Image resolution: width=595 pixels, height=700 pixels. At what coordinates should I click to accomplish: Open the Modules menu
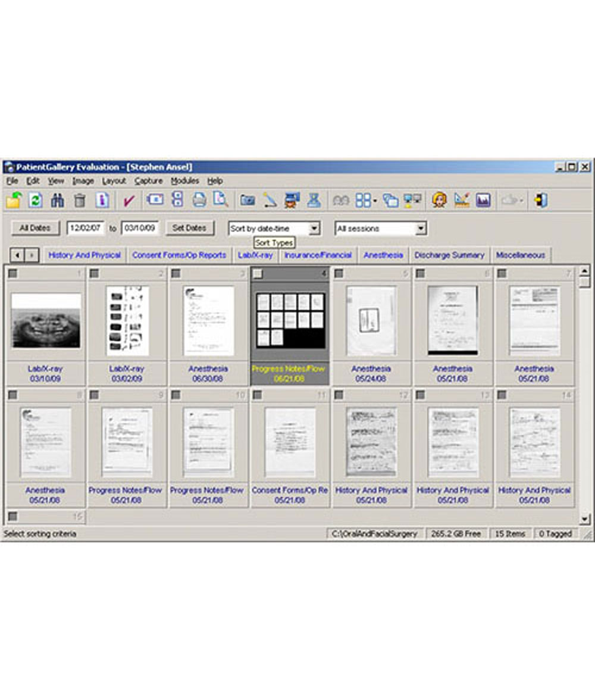tap(184, 181)
